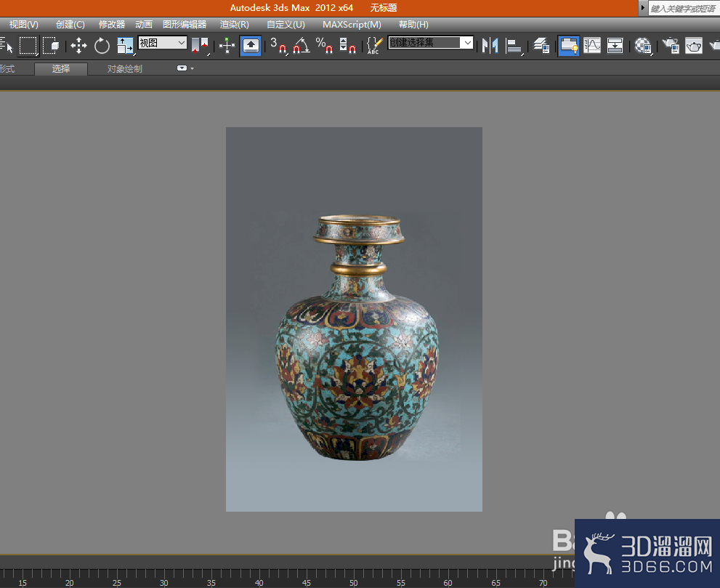
Task: Open the 视图(V) menu
Action: pyautogui.click(x=24, y=24)
